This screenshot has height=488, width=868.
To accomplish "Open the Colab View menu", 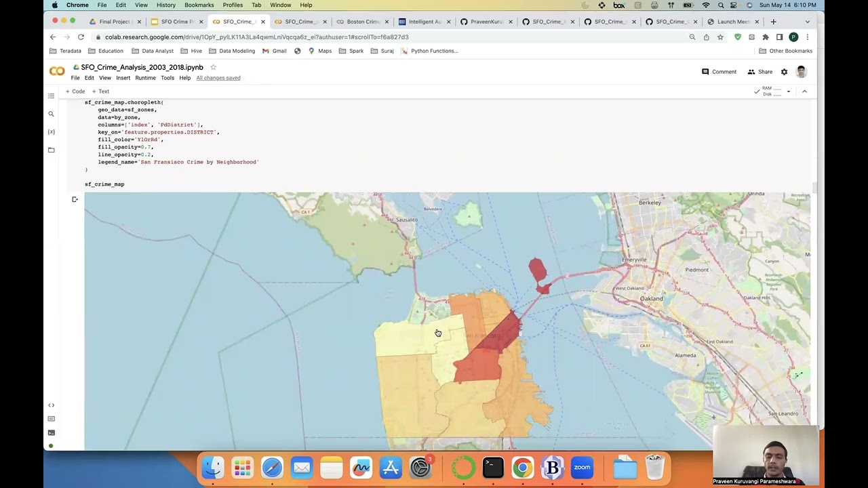I will click(x=105, y=78).
